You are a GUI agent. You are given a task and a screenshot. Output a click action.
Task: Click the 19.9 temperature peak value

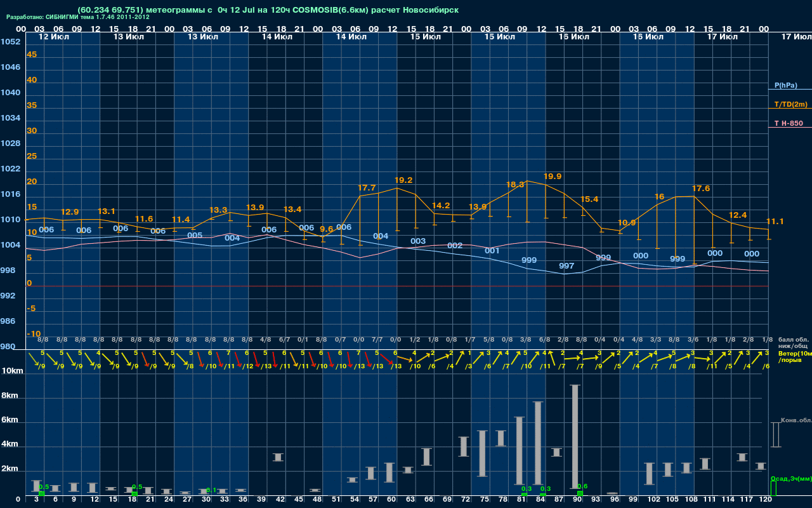[553, 176]
